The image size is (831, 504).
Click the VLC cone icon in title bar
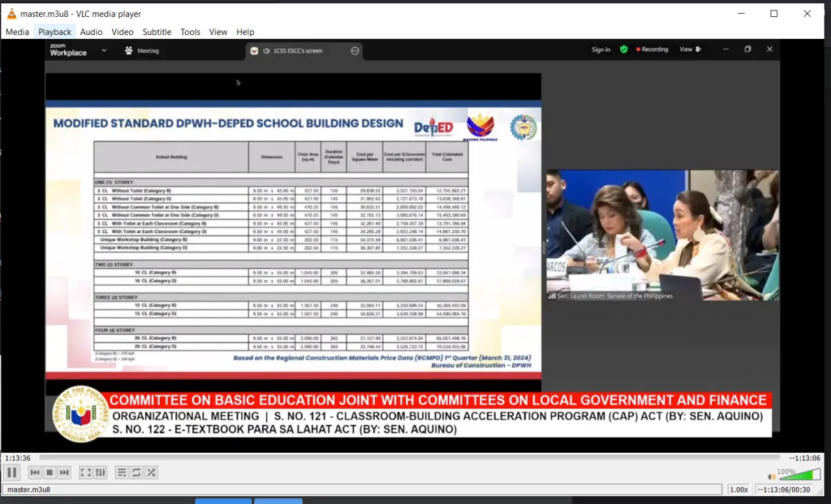point(10,14)
